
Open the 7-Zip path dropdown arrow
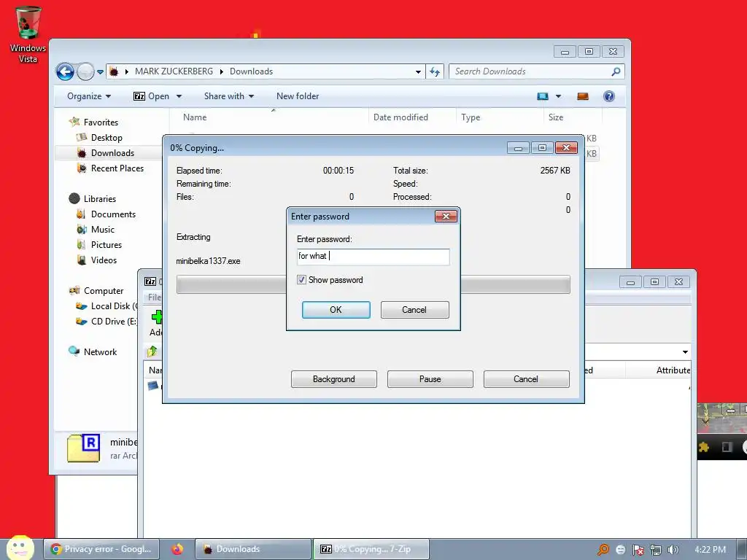(x=685, y=352)
